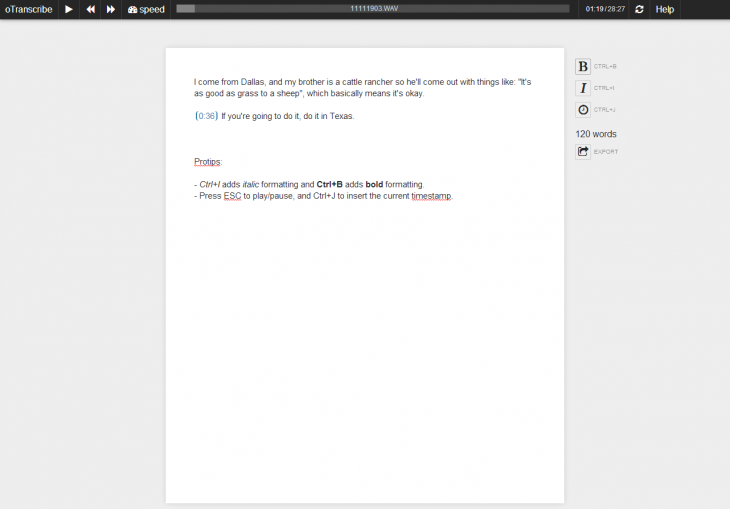Place the cursor in the "I come from Dallas" paragraph
The image size is (730, 509).
(x=363, y=88)
